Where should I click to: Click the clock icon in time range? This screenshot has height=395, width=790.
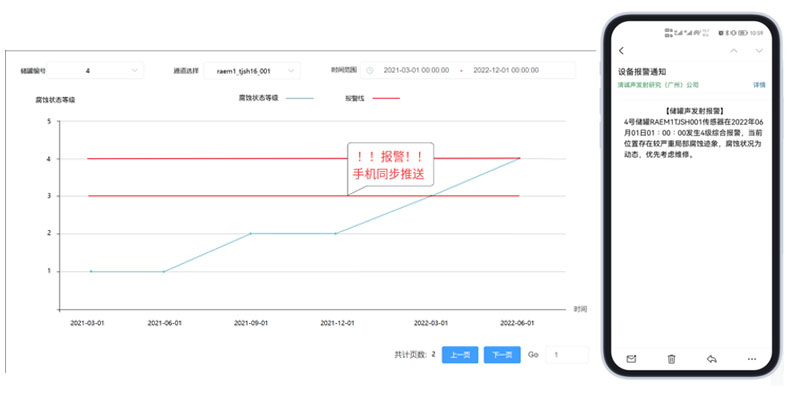(369, 71)
